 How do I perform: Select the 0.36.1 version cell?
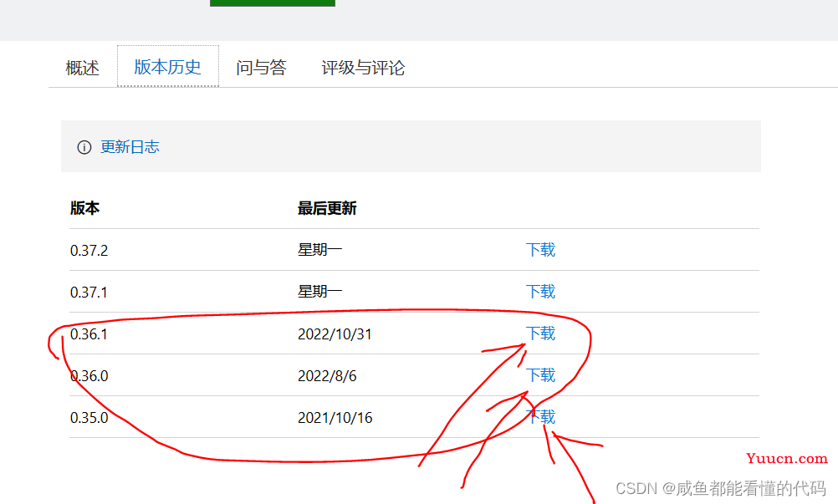(89, 334)
